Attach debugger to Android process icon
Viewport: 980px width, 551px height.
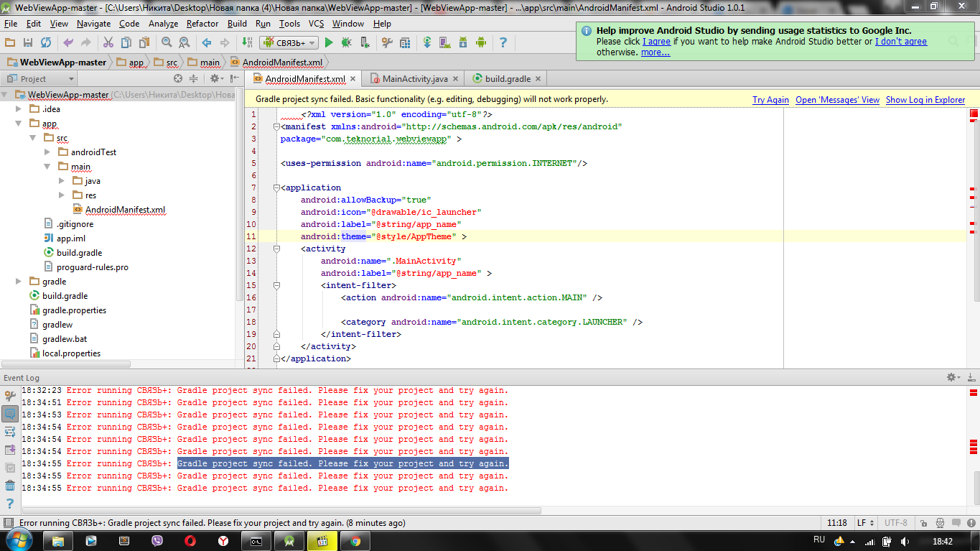point(365,43)
